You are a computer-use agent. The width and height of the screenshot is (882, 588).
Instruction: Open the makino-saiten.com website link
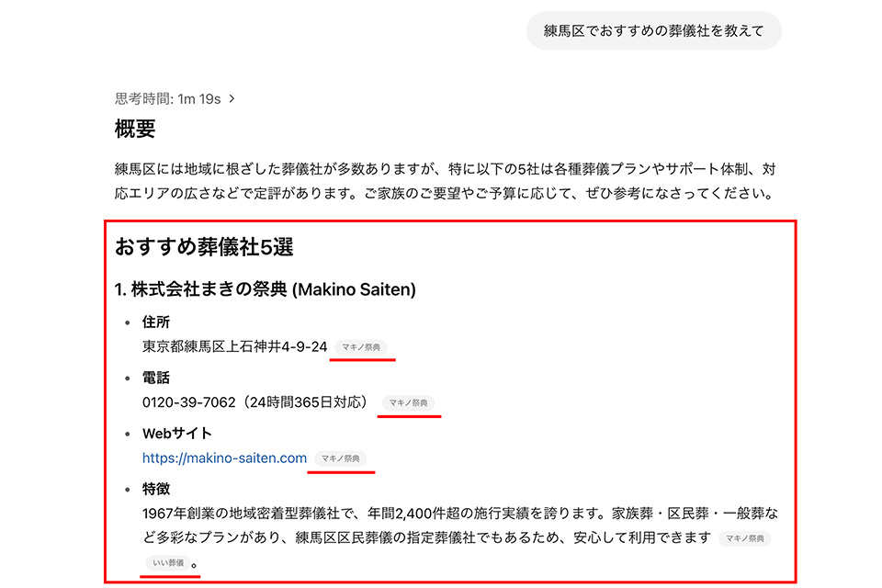click(224, 458)
